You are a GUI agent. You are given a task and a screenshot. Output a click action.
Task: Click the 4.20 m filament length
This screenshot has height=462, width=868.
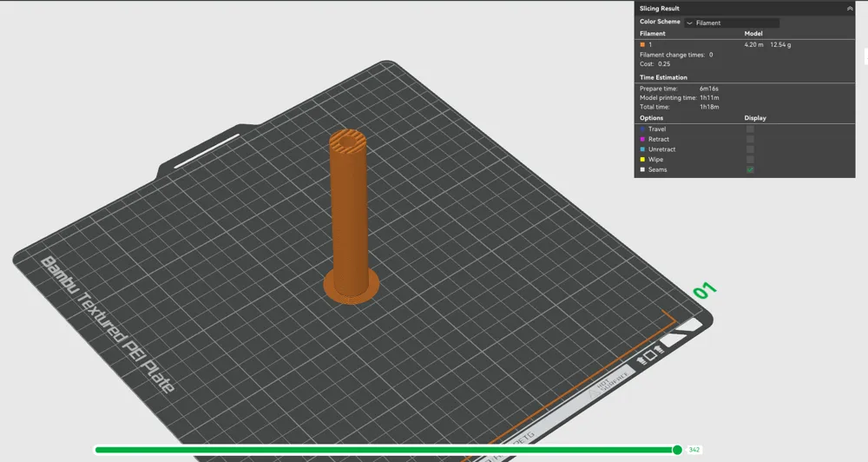click(753, 45)
